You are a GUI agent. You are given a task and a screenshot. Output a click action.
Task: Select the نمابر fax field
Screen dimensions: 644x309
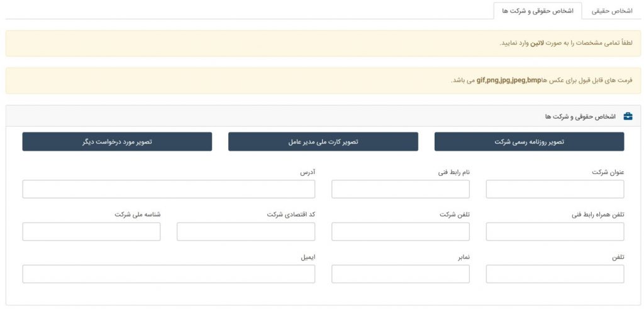coord(401,274)
